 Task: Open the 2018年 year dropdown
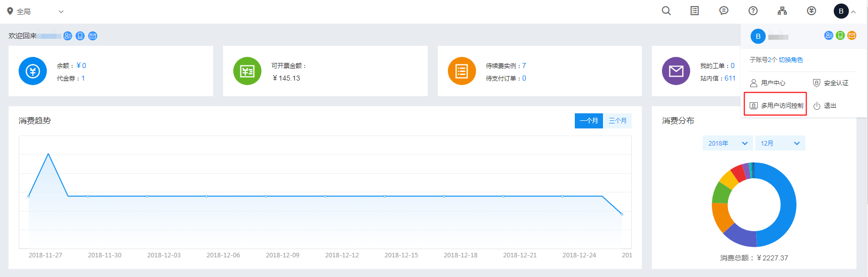[727, 144]
